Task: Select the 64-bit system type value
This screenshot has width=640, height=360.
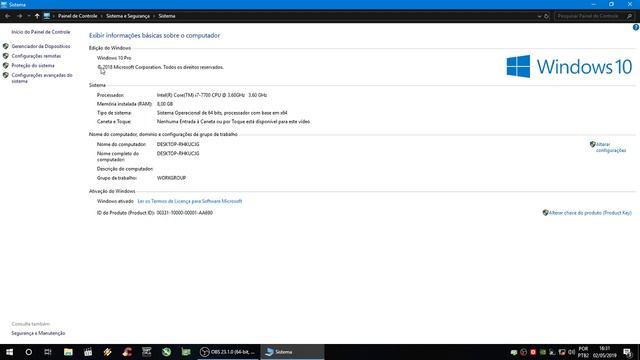Action: (x=222, y=113)
